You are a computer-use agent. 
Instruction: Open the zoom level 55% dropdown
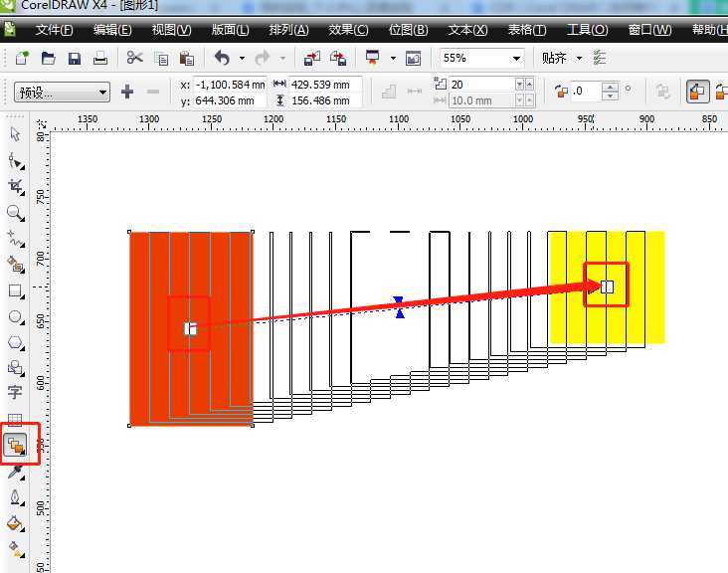[x=516, y=59]
